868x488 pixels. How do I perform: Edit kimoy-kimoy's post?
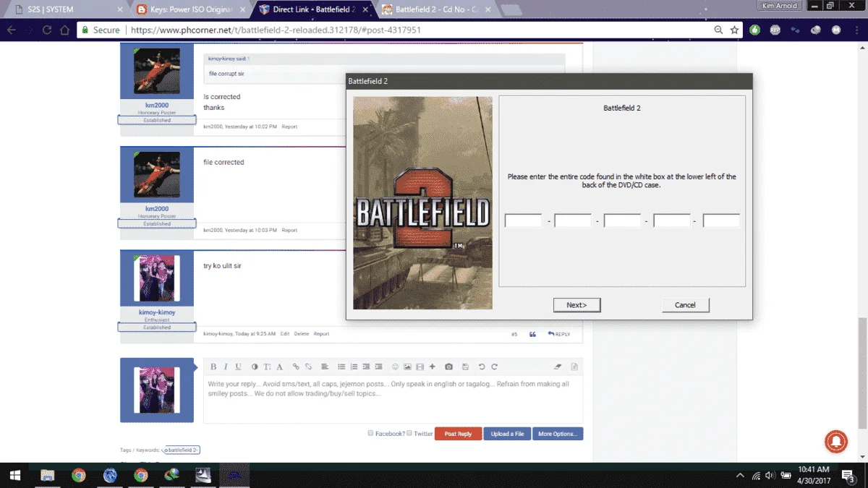tap(285, 334)
